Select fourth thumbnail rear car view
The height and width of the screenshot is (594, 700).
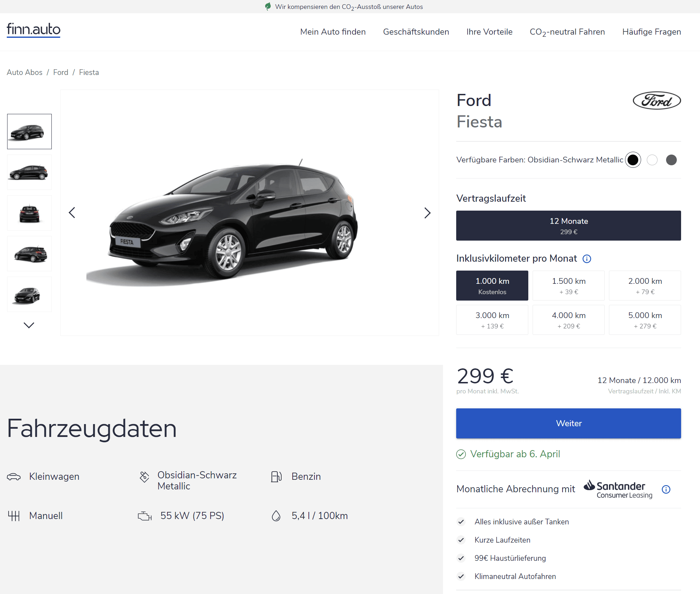(29, 254)
